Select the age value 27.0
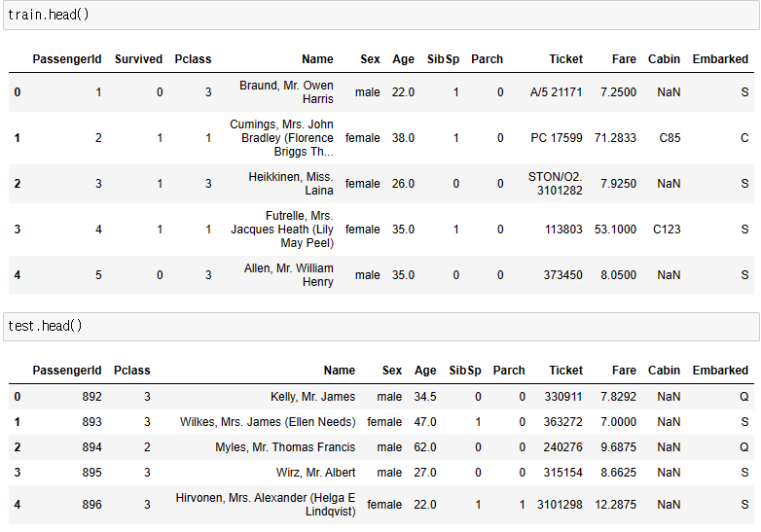Viewport: 761px width, 532px height. point(425,473)
